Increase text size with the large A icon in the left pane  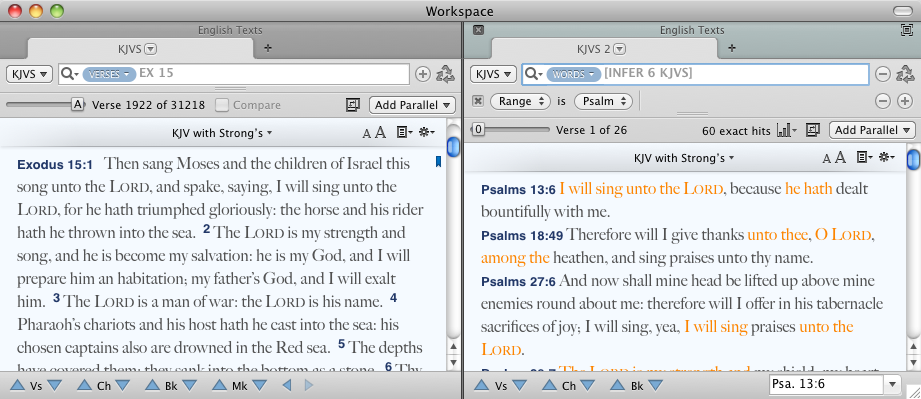click(381, 133)
